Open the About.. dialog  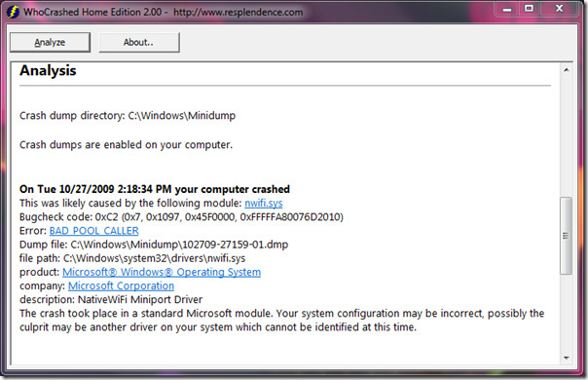tap(139, 42)
